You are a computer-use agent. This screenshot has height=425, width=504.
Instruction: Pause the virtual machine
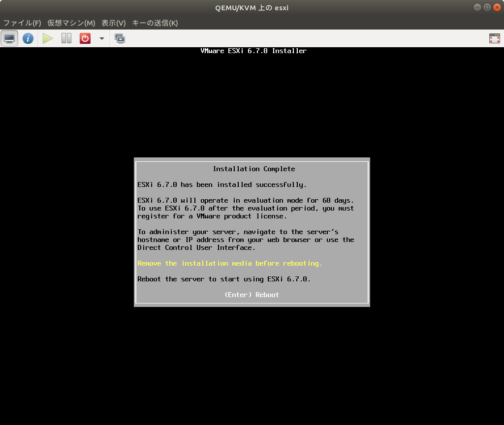pos(66,38)
